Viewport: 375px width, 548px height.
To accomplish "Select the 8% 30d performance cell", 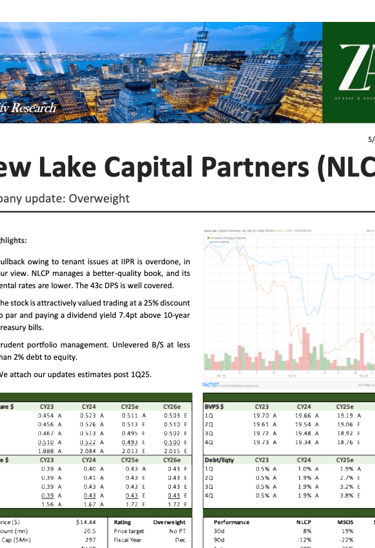I will (x=307, y=531).
